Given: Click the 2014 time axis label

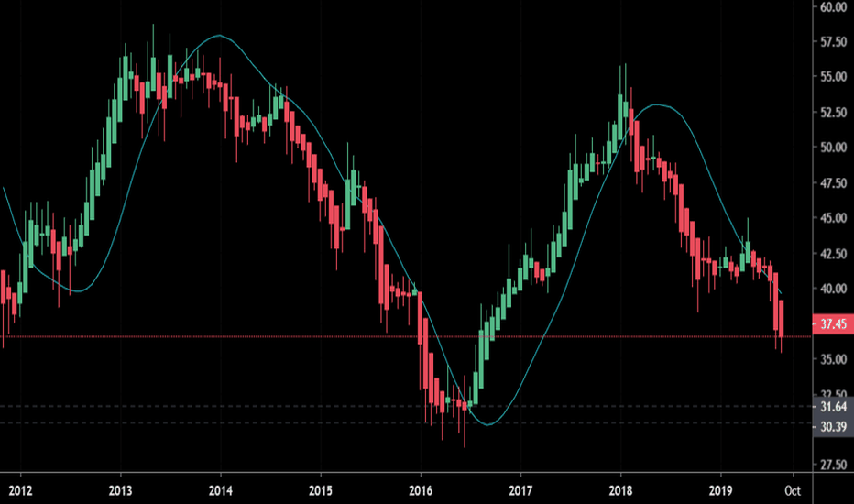Looking at the screenshot, I should (x=221, y=491).
